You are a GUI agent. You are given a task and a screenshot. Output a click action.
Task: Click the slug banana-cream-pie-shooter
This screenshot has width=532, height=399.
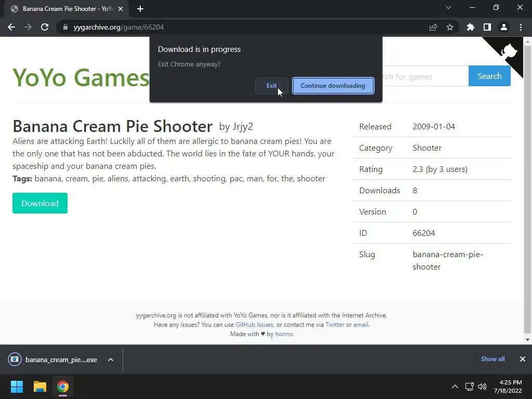coord(448,261)
